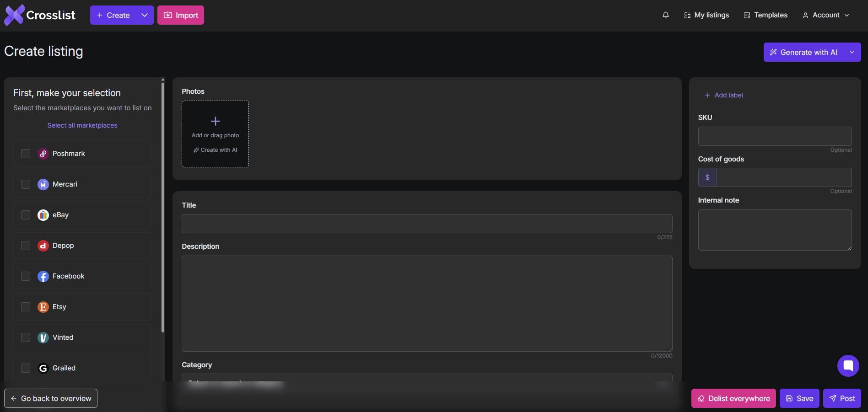Click the Grailed marketplace icon
This screenshot has width=868, height=412.
pyautogui.click(x=43, y=368)
